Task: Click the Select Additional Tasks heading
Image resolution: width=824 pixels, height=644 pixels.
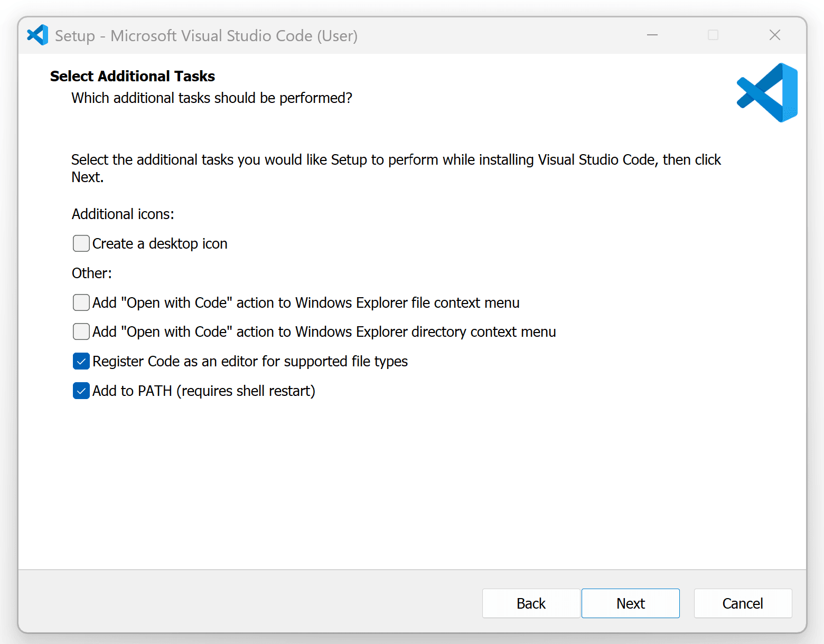Action: coord(132,76)
